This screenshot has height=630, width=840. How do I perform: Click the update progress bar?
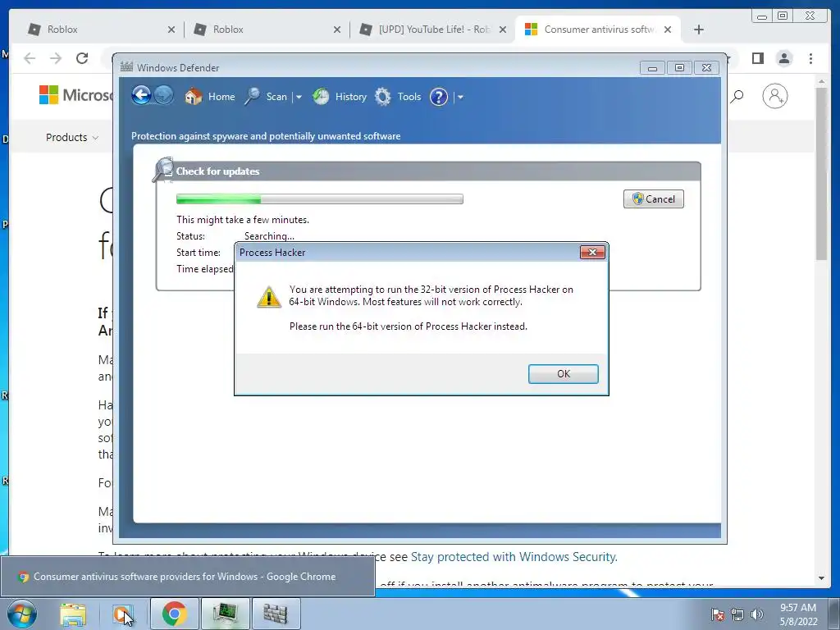[x=320, y=199]
